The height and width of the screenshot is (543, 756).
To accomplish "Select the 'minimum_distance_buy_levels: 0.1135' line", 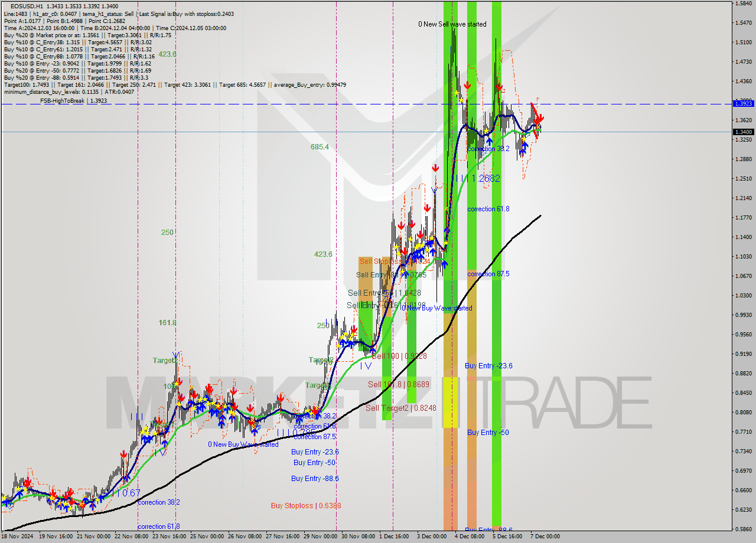I will tap(69, 91).
